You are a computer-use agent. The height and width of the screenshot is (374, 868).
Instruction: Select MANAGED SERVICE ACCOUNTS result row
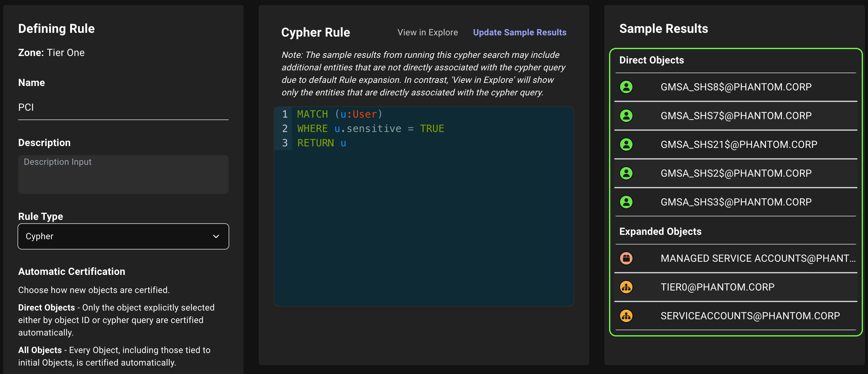(x=757, y=258)
